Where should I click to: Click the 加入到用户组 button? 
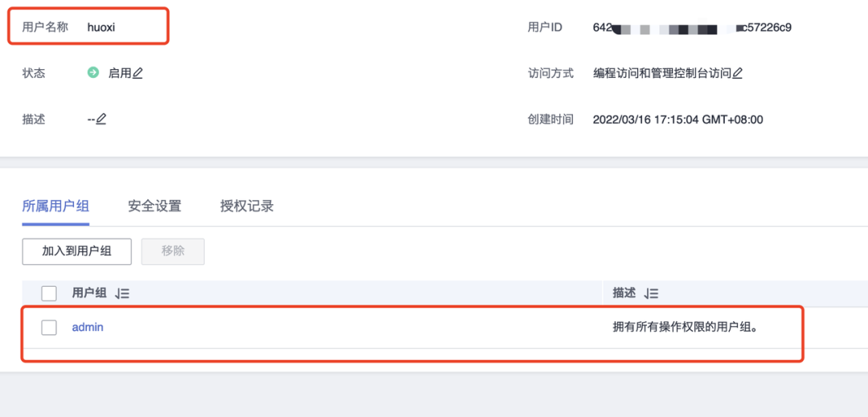click(x=77, y=251)
